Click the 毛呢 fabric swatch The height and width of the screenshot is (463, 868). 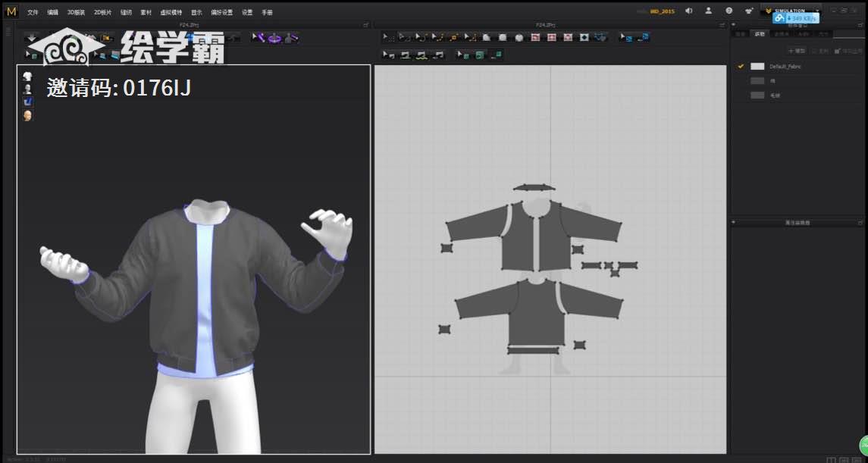pos(757,95)
